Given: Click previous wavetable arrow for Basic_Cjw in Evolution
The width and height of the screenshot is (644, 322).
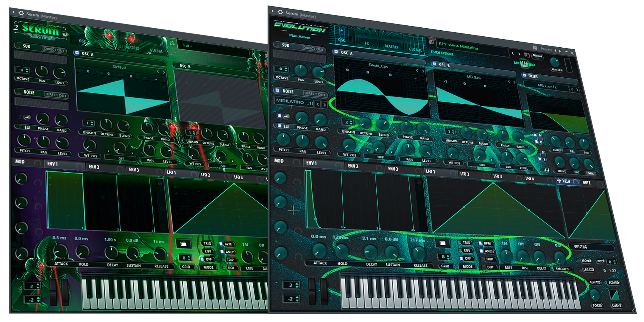Looking at the screenshot, I should coord(417,71).
